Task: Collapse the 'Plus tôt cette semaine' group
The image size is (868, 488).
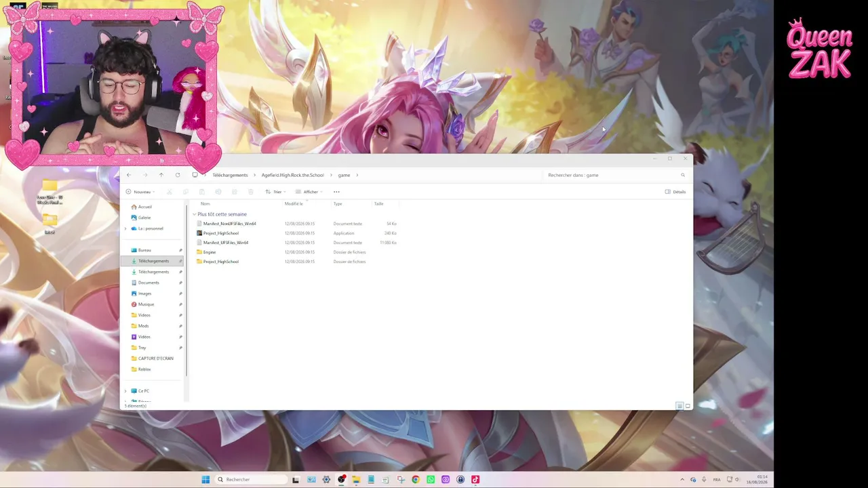Action: (194, 214)
